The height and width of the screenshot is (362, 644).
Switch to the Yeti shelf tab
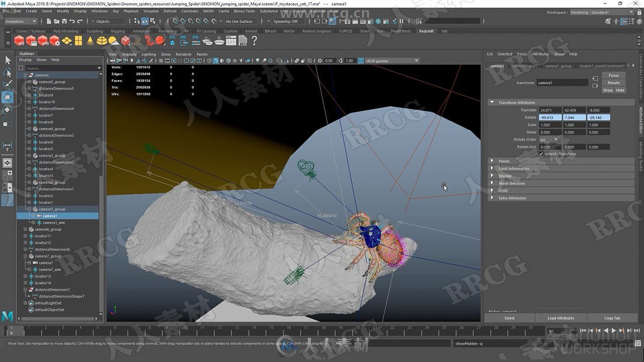point(444,31)
